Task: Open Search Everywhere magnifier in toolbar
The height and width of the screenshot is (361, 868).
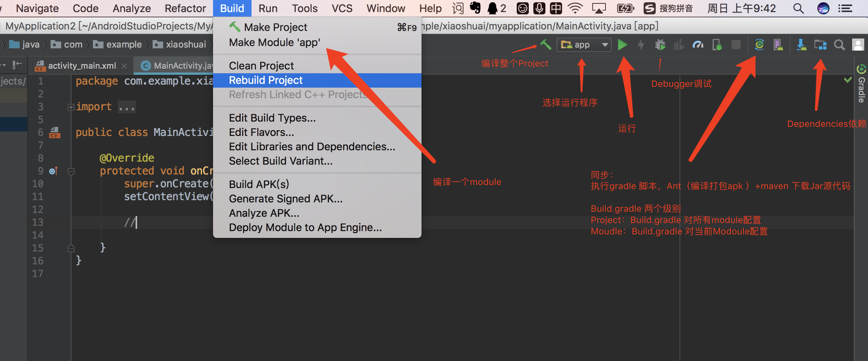Action: point(839,45)
